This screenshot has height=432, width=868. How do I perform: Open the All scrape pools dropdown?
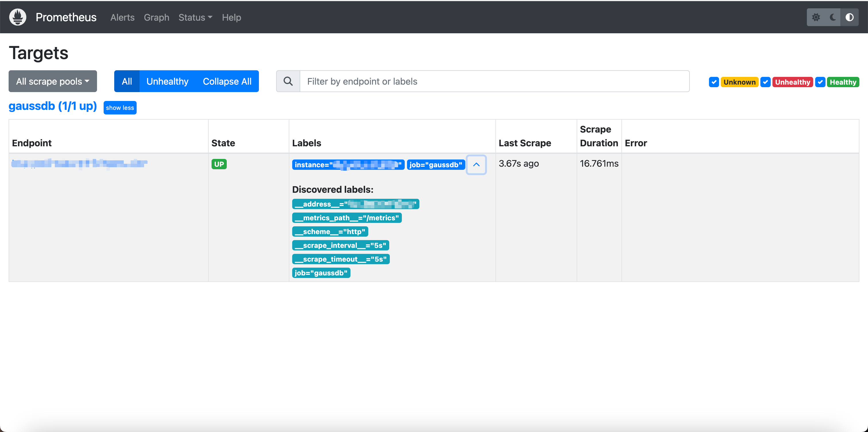click(53, 81)
